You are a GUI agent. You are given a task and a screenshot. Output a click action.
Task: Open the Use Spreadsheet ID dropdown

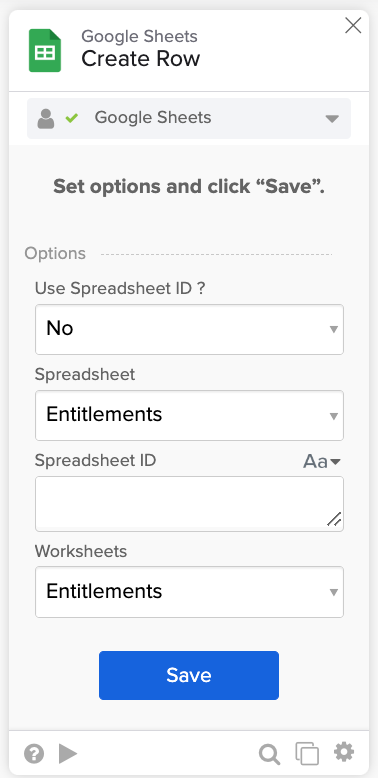pos(189,329)
